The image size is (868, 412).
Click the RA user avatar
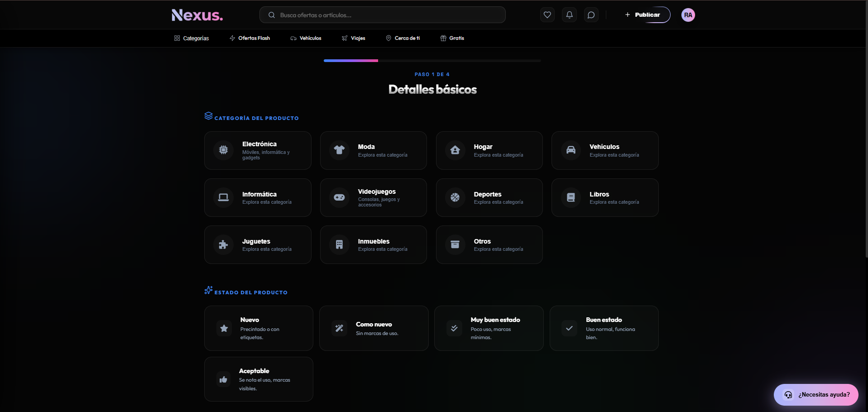click(x=688, y=15)
